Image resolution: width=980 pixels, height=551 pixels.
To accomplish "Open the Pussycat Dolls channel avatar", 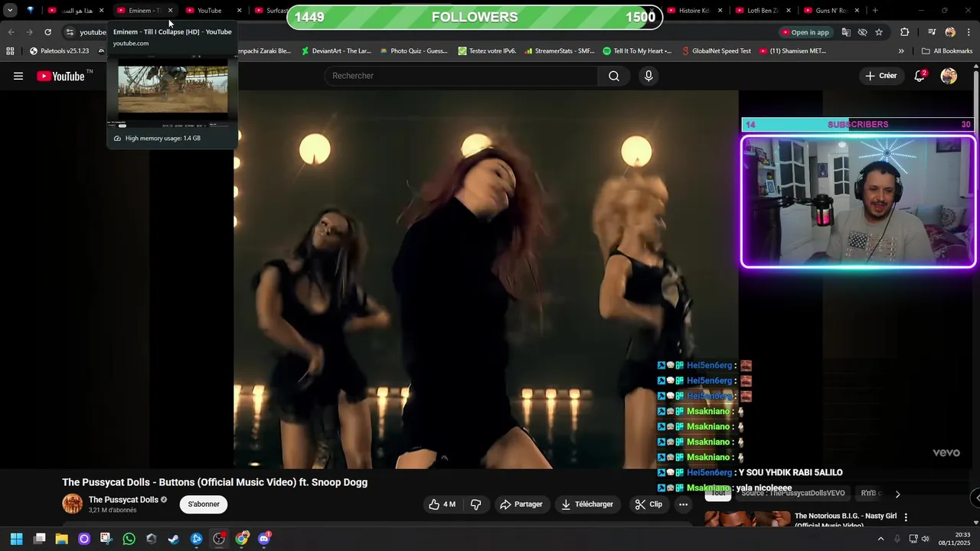I will pyautogui.click(x=72, y=504).
